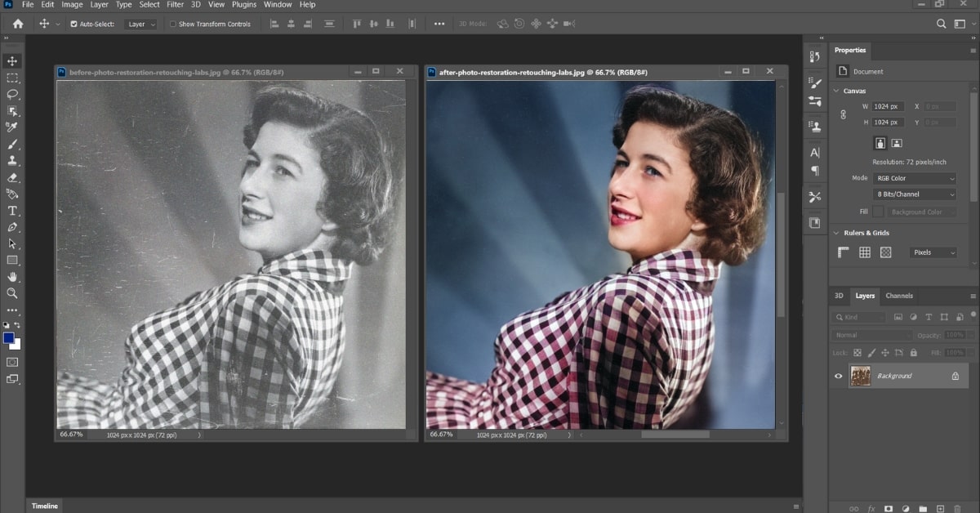Set canvas orientation to landscape
Viewport: 980px width, 513px height.
coord(897,143)
